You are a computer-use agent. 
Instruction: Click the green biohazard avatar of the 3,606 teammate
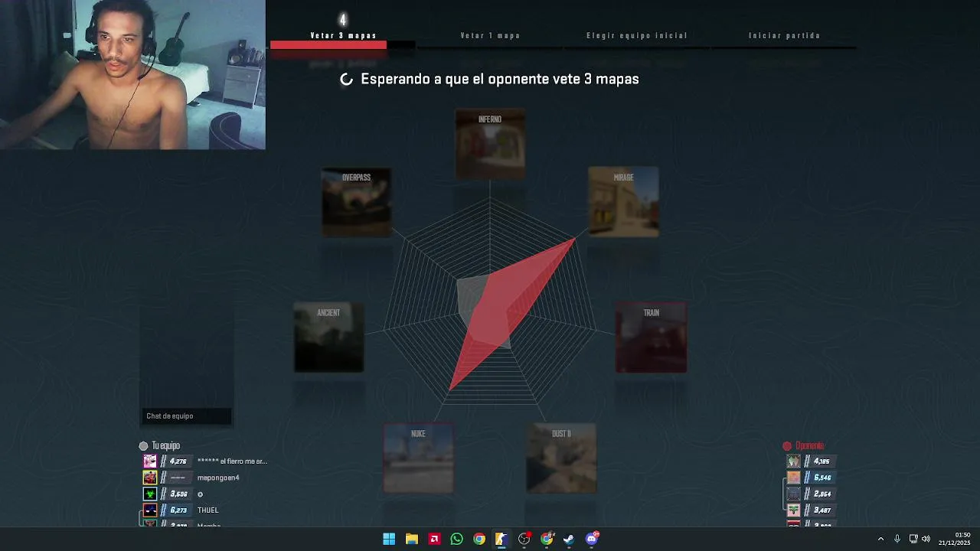tap(150, 494)
